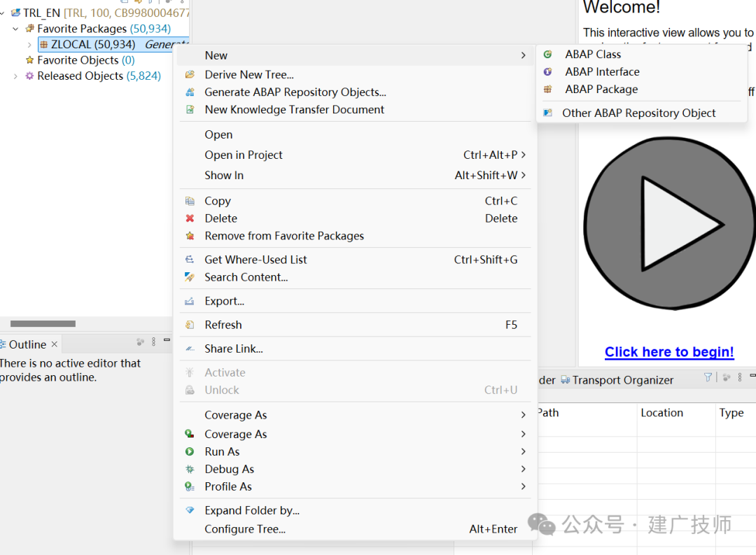Click the Expand Folder by icon

(190, 510)
